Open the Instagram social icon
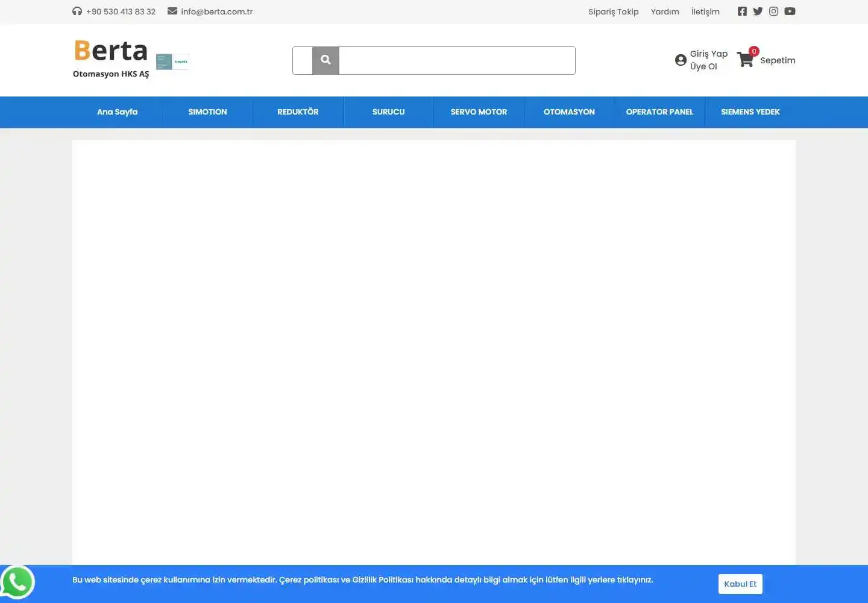This screenshot has width=868, height=603. (773, 11)
